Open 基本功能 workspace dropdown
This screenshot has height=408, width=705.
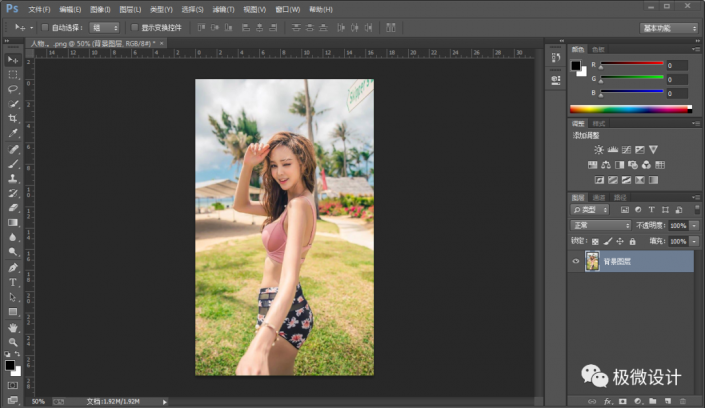tap(669, 28)
